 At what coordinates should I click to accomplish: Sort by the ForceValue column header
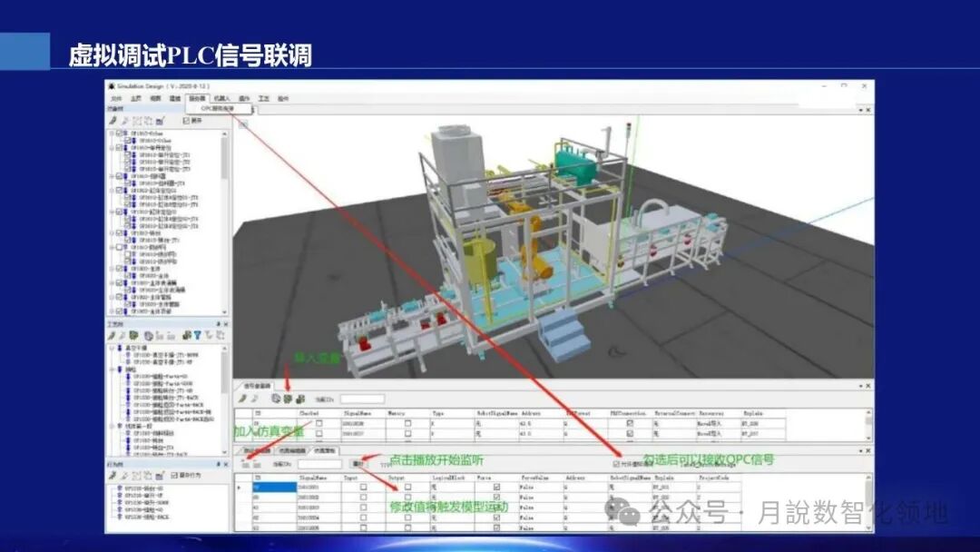pyautogui.click(x=535, y=478)
